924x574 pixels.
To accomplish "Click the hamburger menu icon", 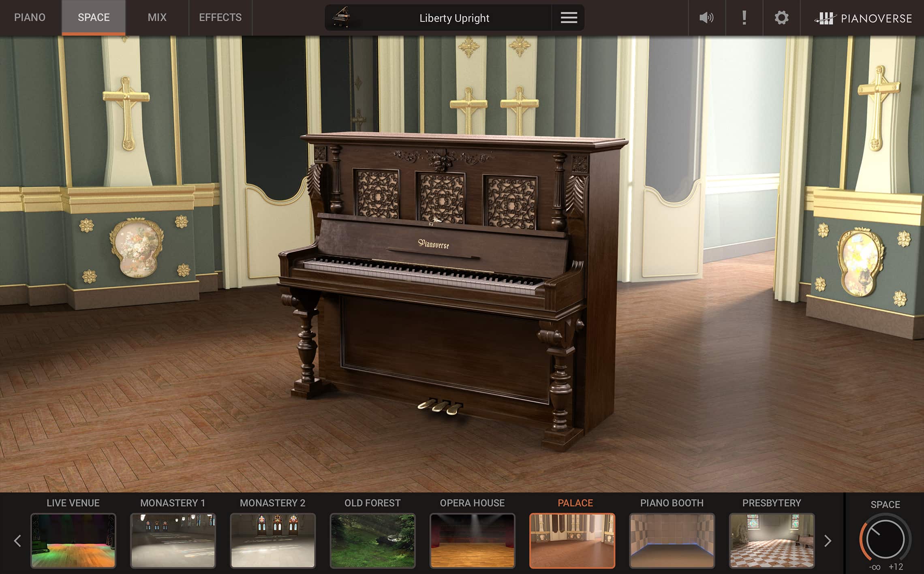I will click(567, 18).
